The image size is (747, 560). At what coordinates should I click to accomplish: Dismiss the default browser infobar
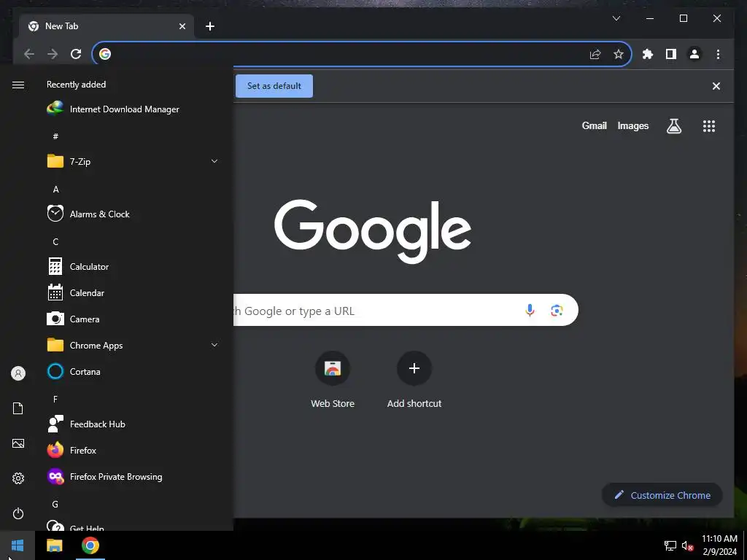pos(716,86)
